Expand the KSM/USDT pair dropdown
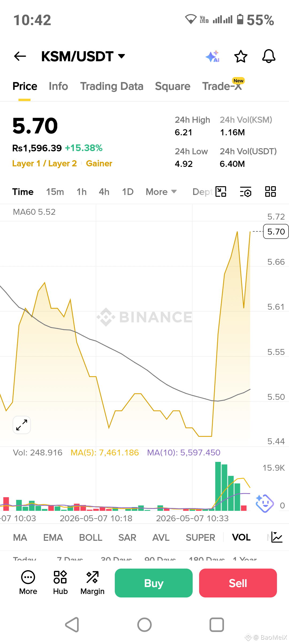Screen dimensions: 289x644 (122, 56)
